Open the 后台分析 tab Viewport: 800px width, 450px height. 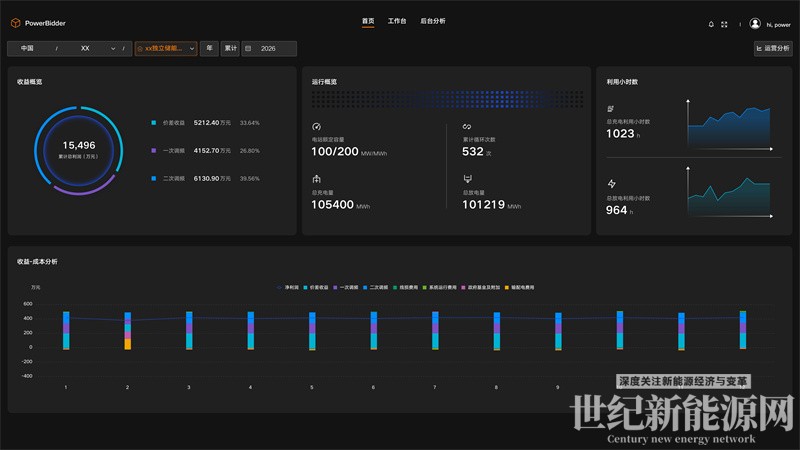click(433, 21)
